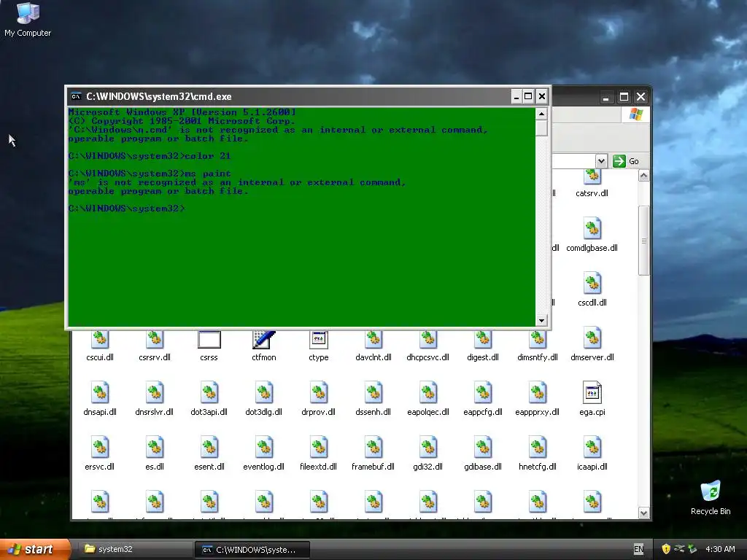
Task: Select the eappprxy.dll file icon
Action: [x=538, y=399]
